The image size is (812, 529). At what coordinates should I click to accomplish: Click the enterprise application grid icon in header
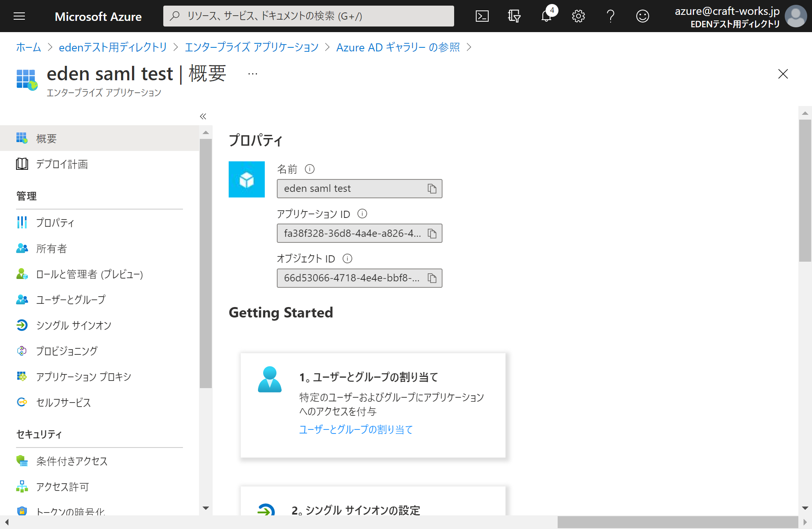(x=26, y=79)
